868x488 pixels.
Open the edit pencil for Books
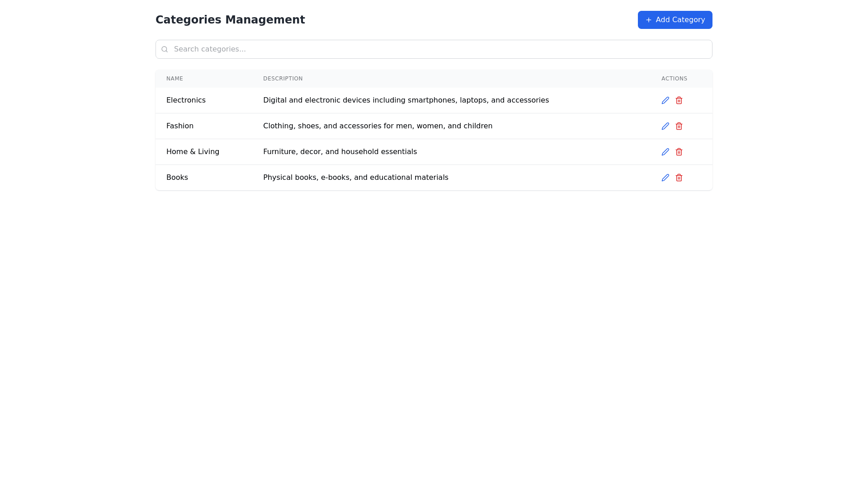tap(665, 178)
